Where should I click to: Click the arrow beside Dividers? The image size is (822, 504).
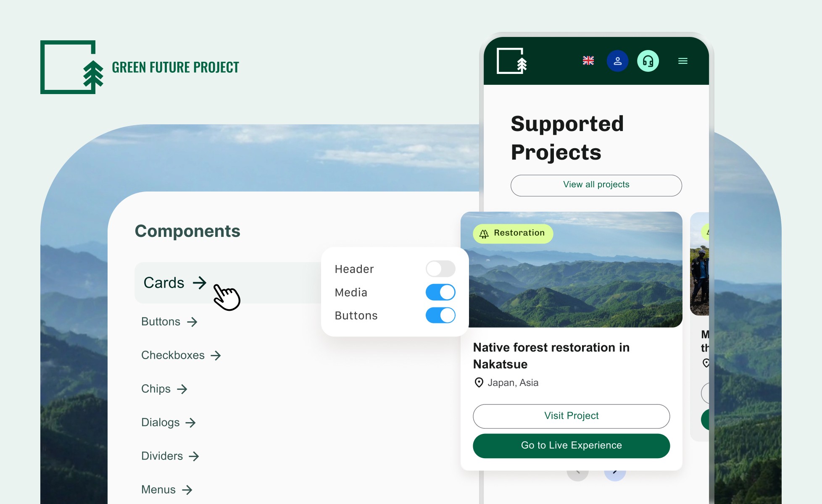click(x=194, y=457)
